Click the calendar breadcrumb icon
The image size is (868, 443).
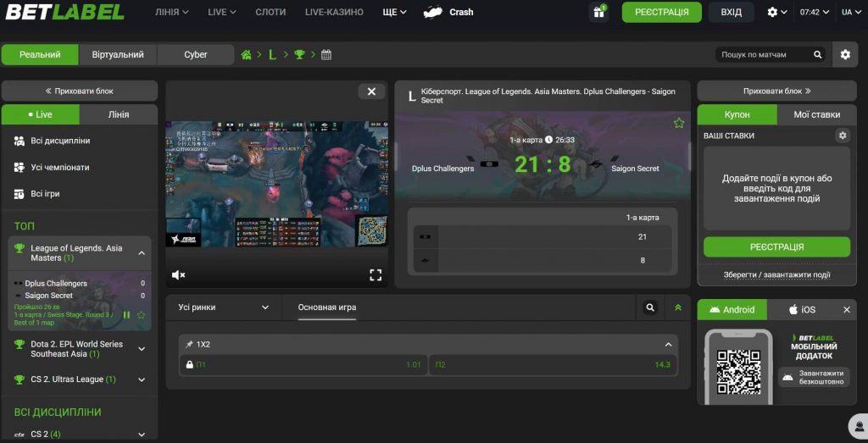pyautogui.click(x=326, y=54)
